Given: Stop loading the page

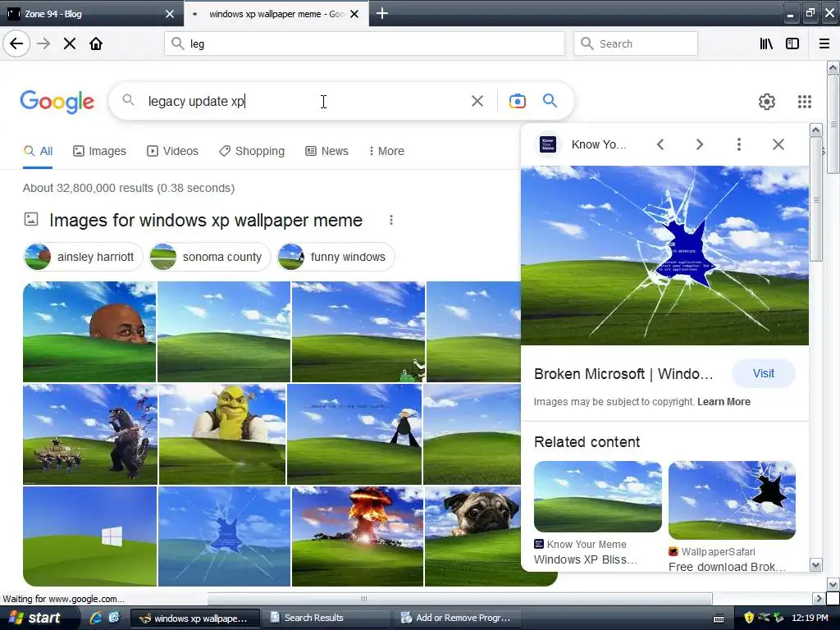Looking at the screenshot, I should pos(70,44).
